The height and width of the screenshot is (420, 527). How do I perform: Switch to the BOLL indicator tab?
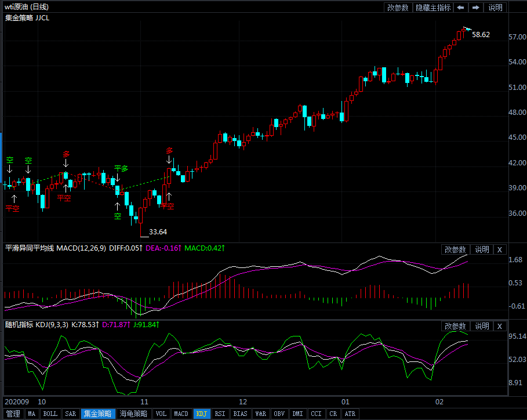50,414
